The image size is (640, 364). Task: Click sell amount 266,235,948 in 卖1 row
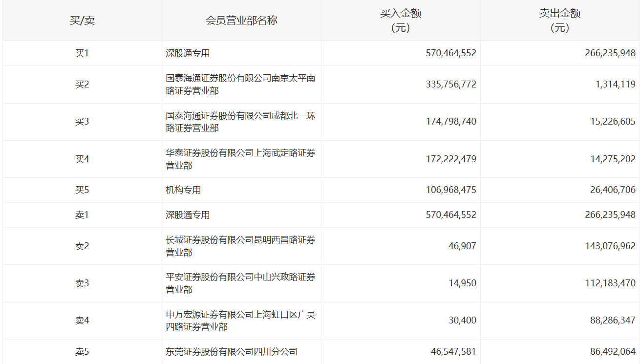[x=610, y=215]
